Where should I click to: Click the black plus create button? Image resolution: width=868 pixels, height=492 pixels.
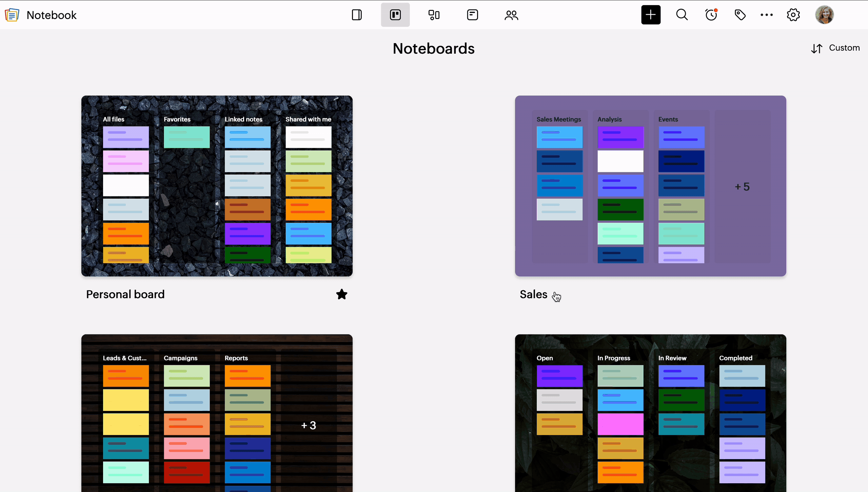click(651, 15)
